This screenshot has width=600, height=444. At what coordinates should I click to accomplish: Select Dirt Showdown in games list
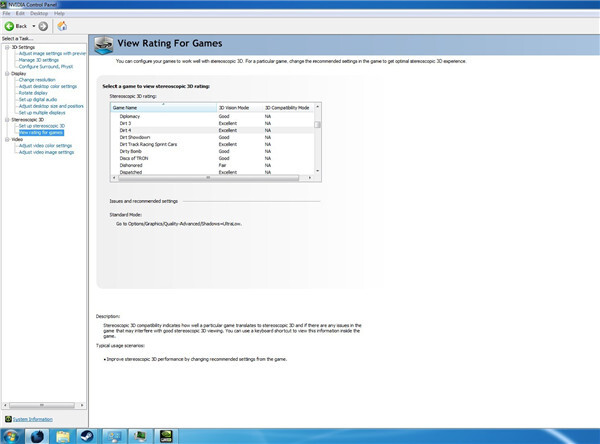[x=134, y=137]
